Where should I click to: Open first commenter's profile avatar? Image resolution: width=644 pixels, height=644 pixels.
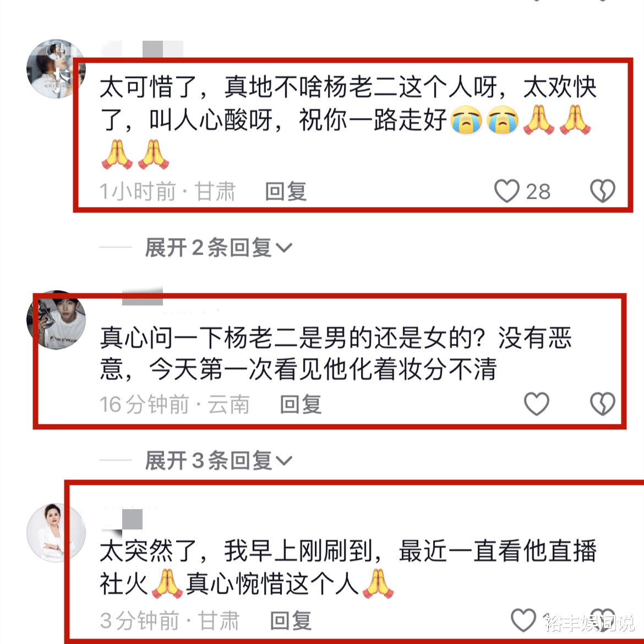[56, 69]
